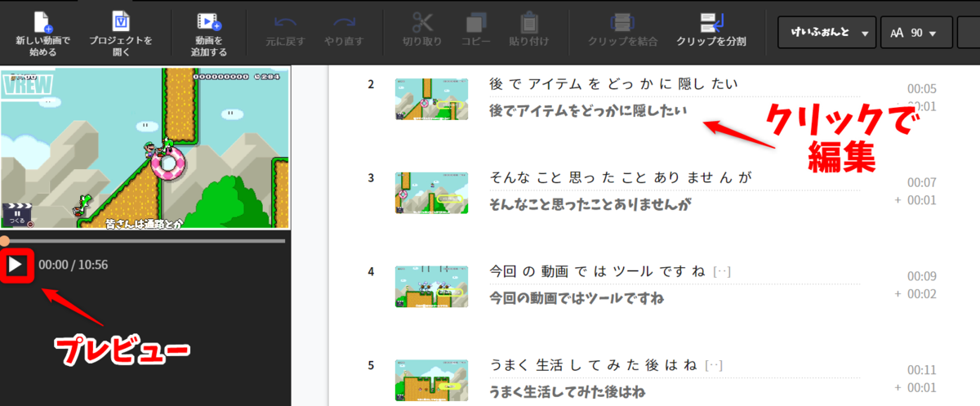
Task: Select the clip 4 thumbnail
Action: point(431,286)
